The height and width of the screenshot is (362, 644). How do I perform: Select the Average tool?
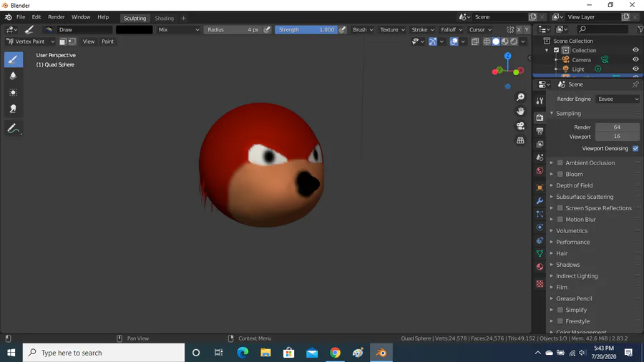click(x=13, y=92)
